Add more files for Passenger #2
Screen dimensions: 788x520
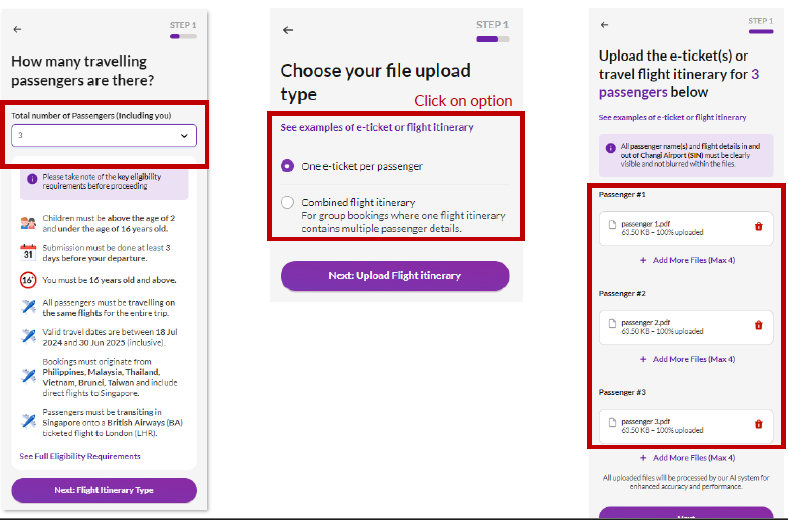[687, 359]
